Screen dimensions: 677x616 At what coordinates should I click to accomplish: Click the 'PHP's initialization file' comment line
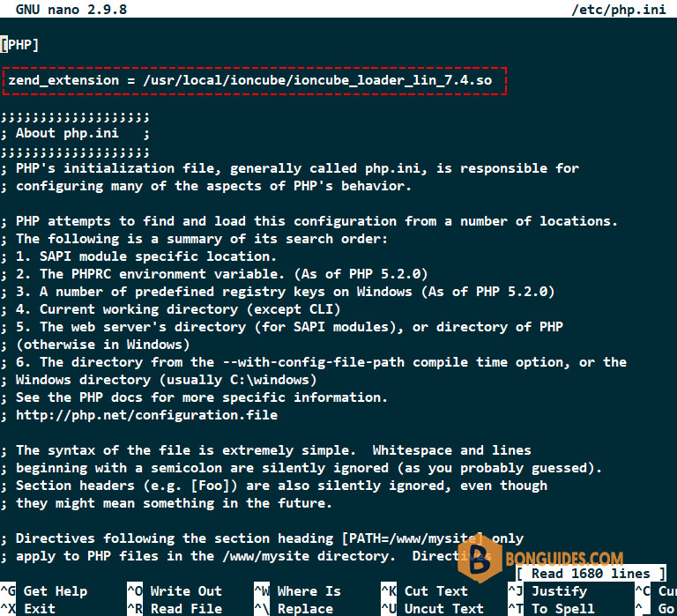(290, 168)
